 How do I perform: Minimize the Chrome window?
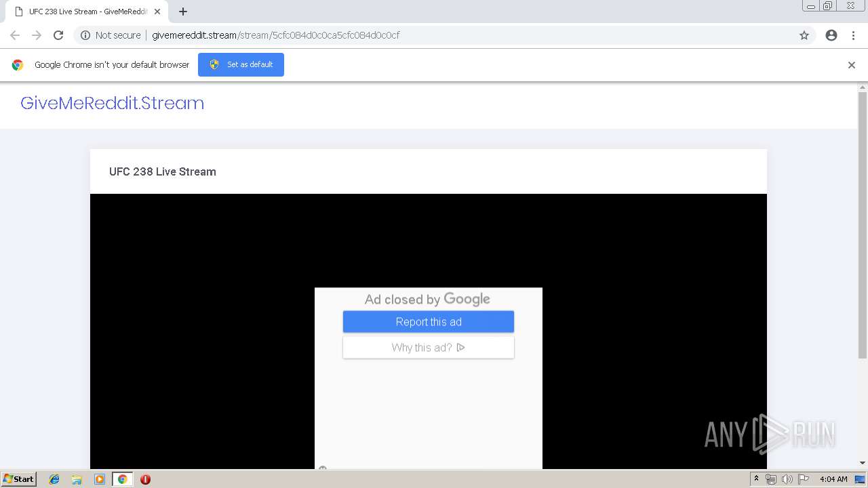[x=811, y=5]
